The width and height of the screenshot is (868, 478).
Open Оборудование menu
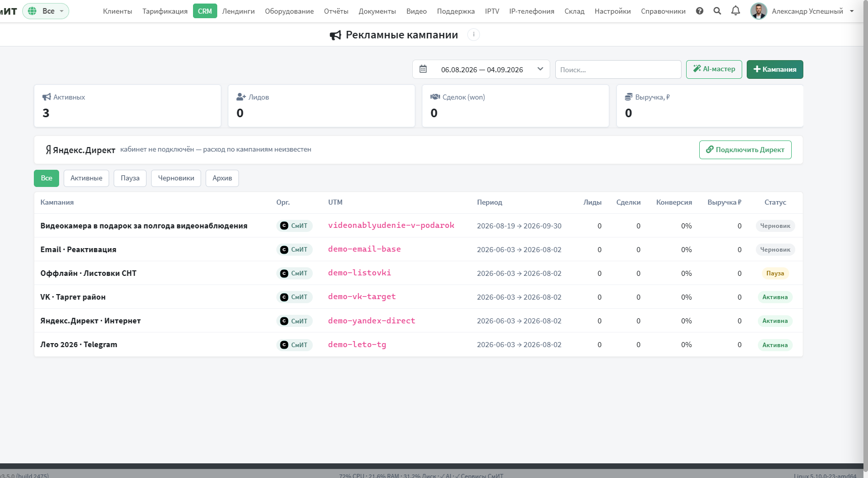tap(289, 11)
